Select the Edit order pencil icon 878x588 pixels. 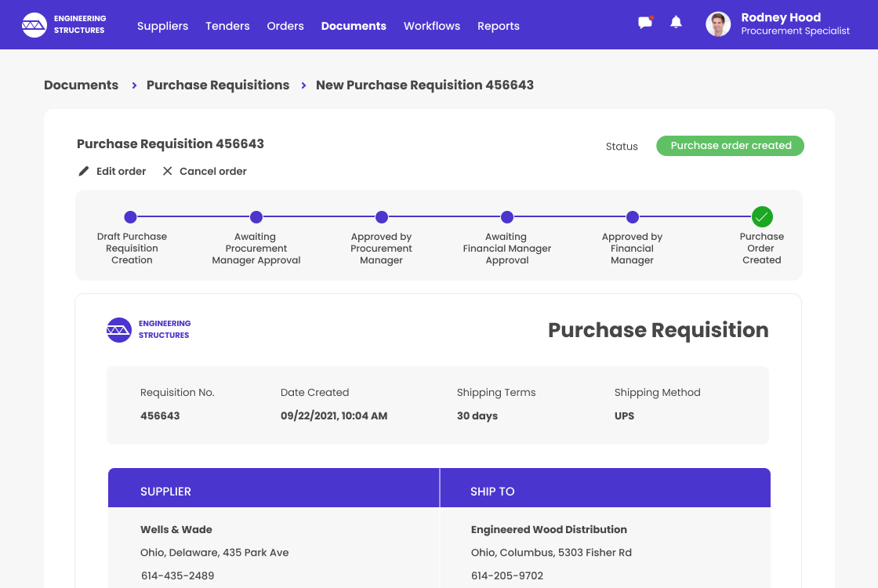[83, 170]
